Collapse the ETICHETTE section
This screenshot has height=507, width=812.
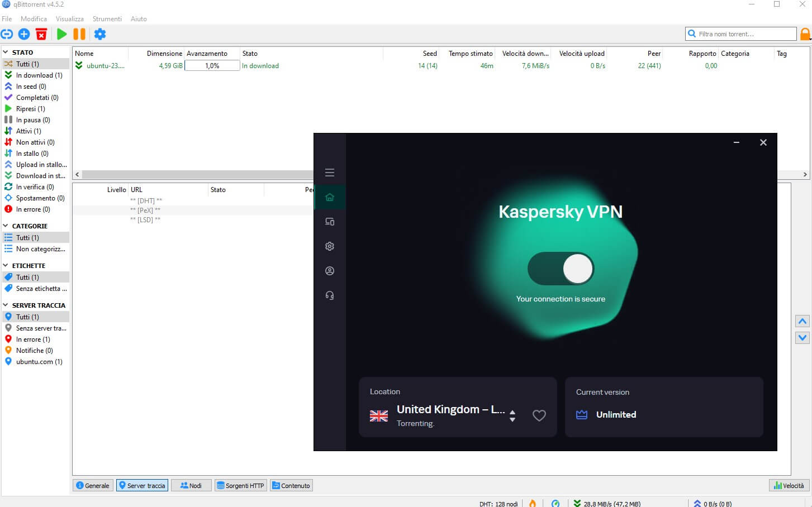point(6,266)
